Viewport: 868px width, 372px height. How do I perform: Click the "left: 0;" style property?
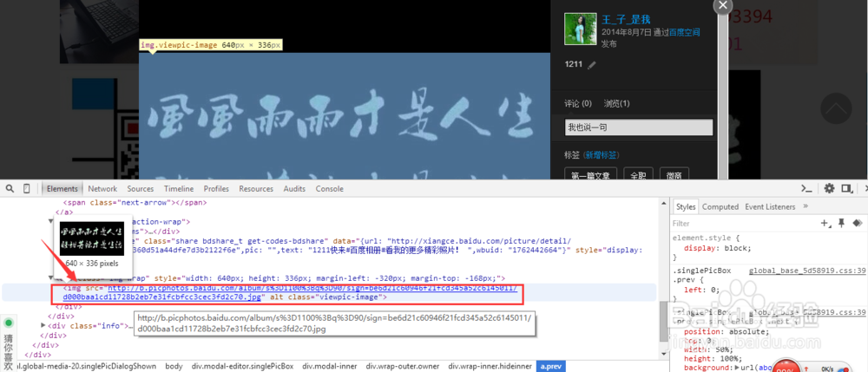pos(702,290)
